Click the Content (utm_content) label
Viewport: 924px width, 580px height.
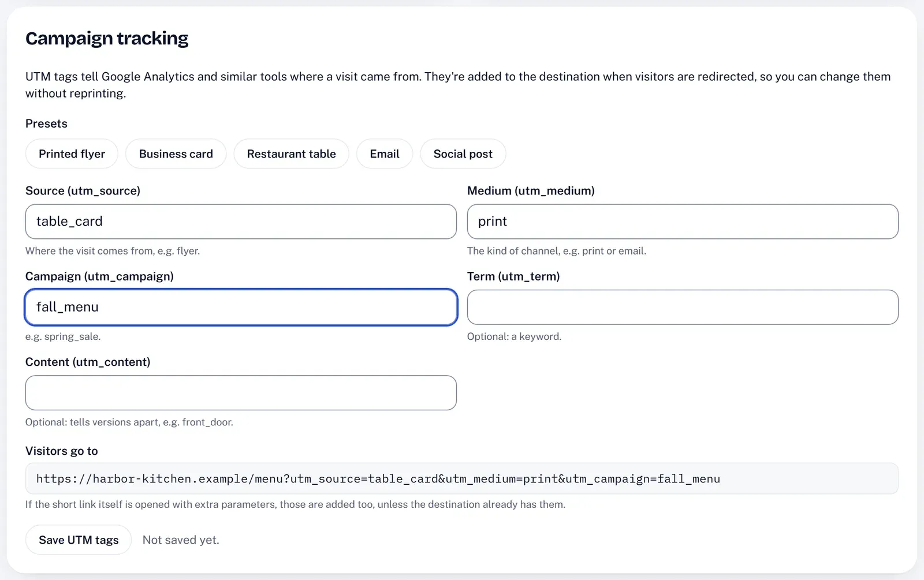88,362
